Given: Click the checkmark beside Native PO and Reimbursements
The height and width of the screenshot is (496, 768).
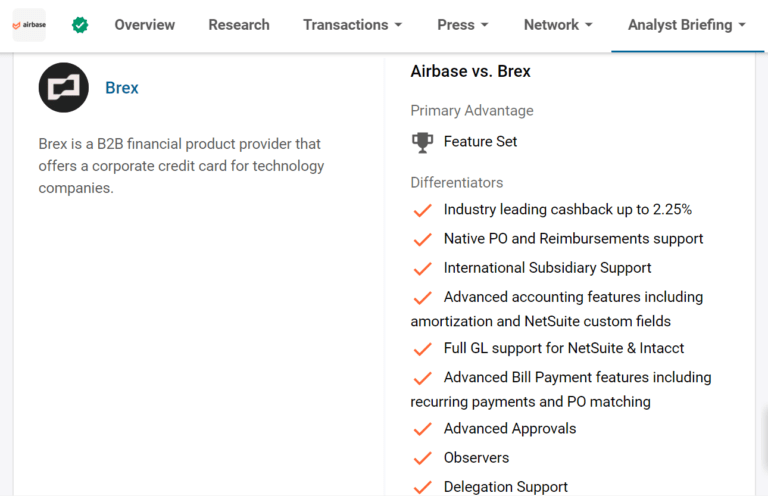Looking at the screenshot, I should (x=422, y=239).
